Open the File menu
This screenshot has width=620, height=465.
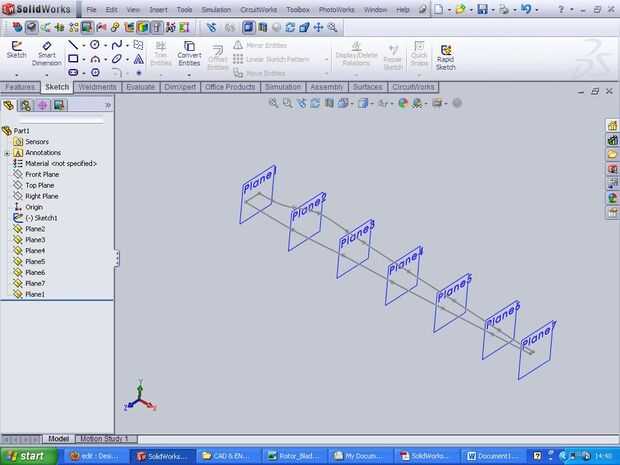pos(91,9)
